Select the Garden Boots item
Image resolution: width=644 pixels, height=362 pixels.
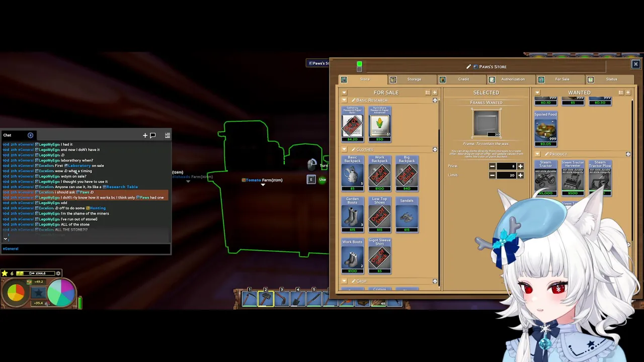click(352, 215)
